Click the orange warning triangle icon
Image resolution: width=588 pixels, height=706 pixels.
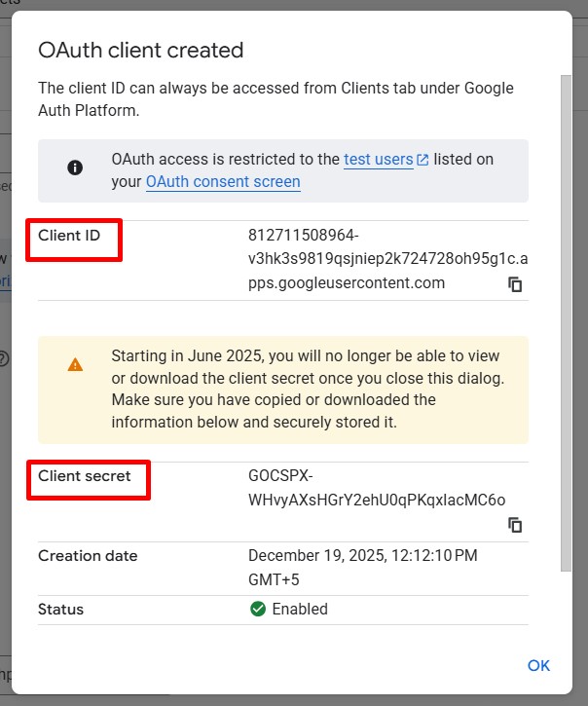[75, 364]
